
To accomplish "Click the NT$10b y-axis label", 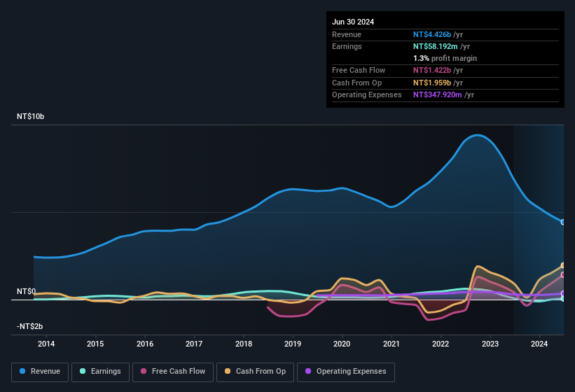I will tap(30, 116).
